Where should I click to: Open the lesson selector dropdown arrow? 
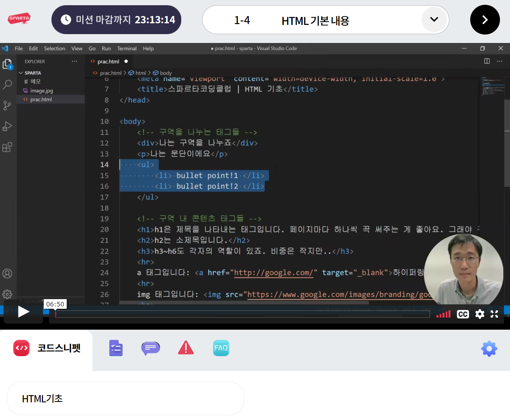[434, 19]
